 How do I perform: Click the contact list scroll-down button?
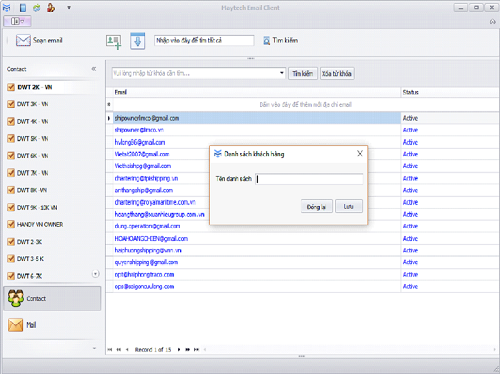click(x=95, y=274)
